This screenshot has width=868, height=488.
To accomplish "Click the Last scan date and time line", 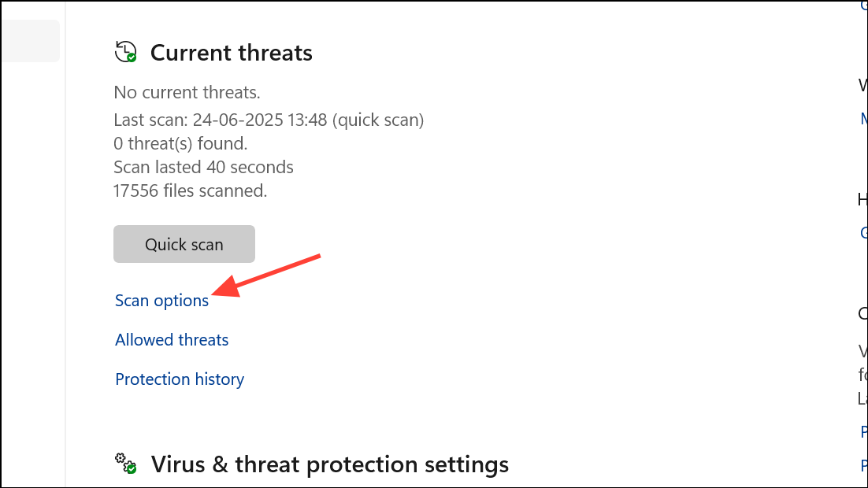I will click(x=269, y=120).
